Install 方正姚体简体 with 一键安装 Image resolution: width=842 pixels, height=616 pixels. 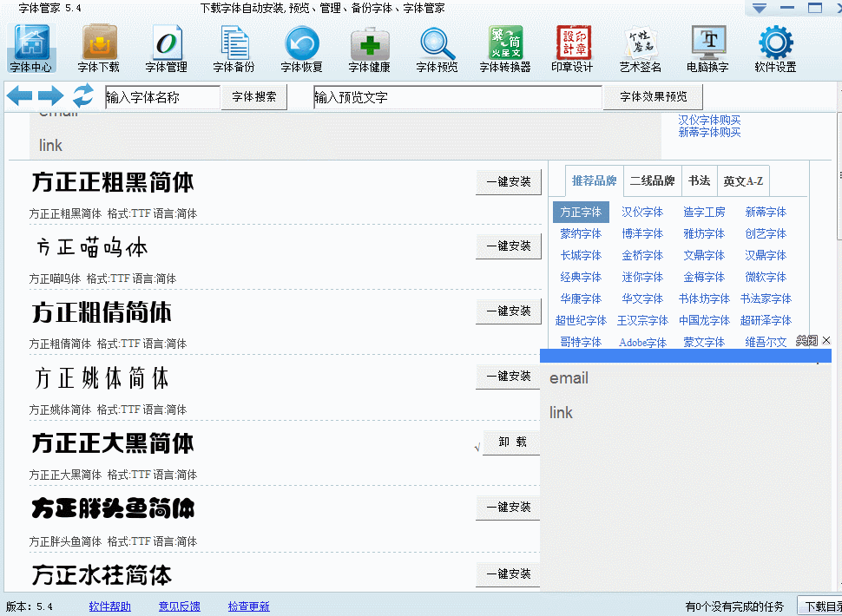[508, 377]
